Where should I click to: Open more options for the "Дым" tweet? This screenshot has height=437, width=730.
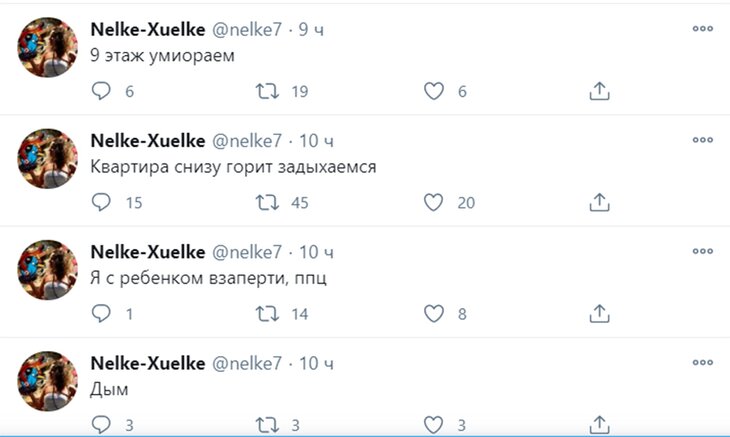(x=702, y=360)
